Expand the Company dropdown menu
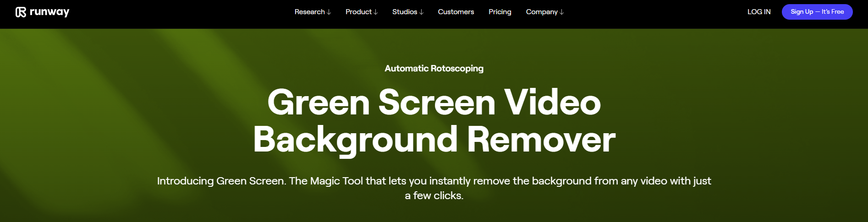 545,12
